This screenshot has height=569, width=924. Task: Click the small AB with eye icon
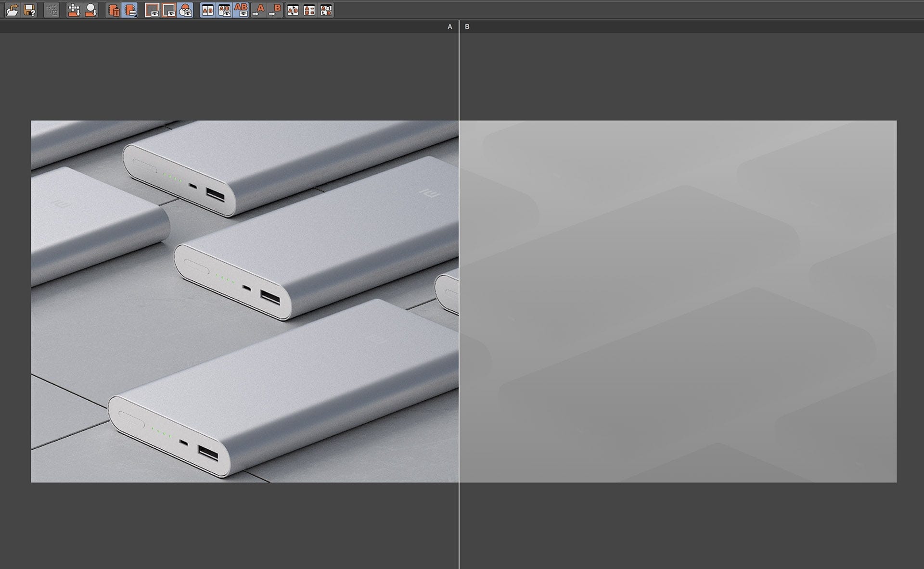225,10
